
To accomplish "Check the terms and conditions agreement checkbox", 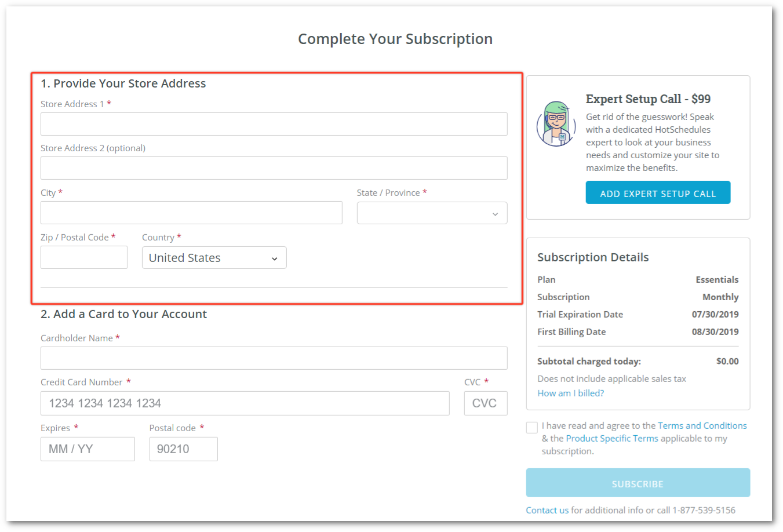I will (531, 428).
